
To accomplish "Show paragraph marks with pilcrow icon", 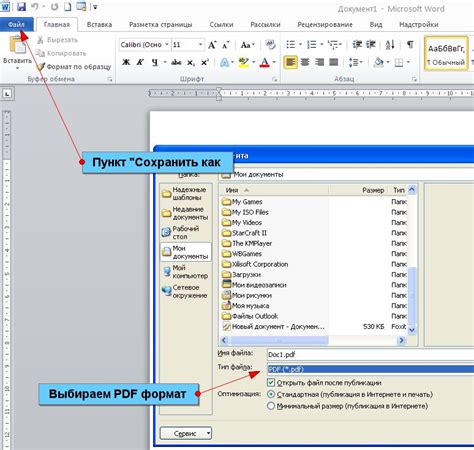I will click(x=410, y=45).
